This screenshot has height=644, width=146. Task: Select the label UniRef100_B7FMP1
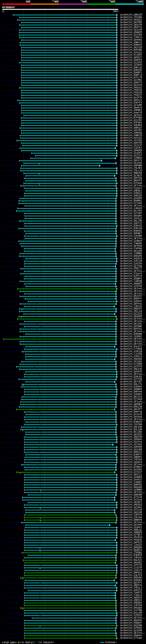pos(131,123)
